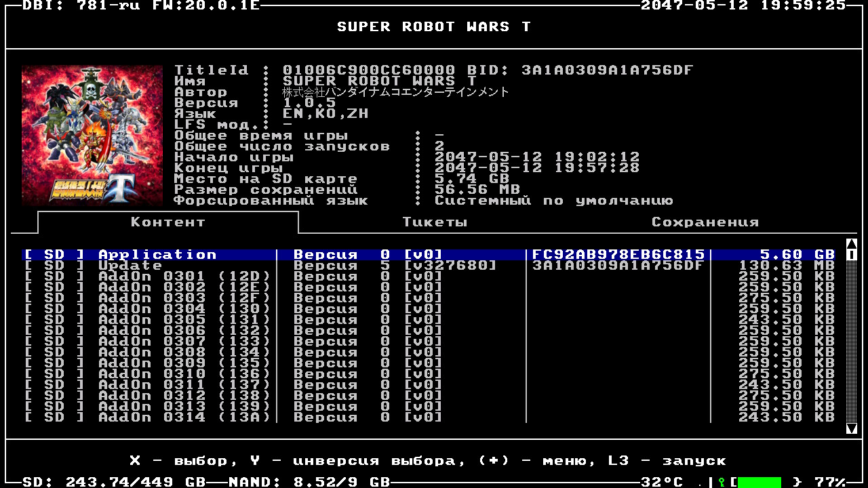Click scrollbar down arrow in content list

(x=852, y=428)
